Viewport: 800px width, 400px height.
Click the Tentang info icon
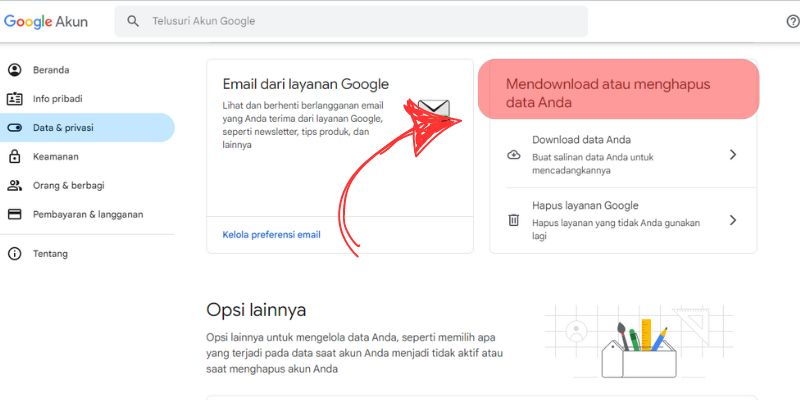[x=15, y=254]
